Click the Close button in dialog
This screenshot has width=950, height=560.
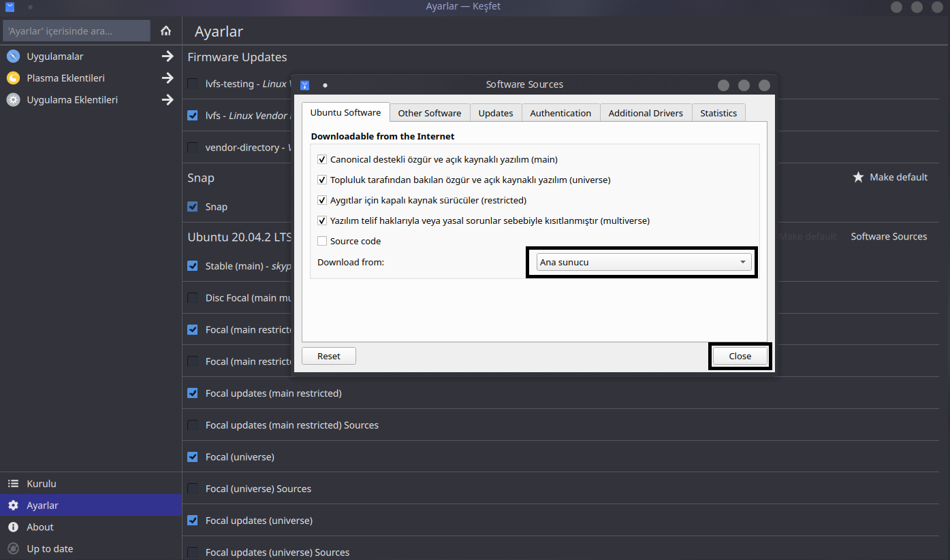[740, 356]
